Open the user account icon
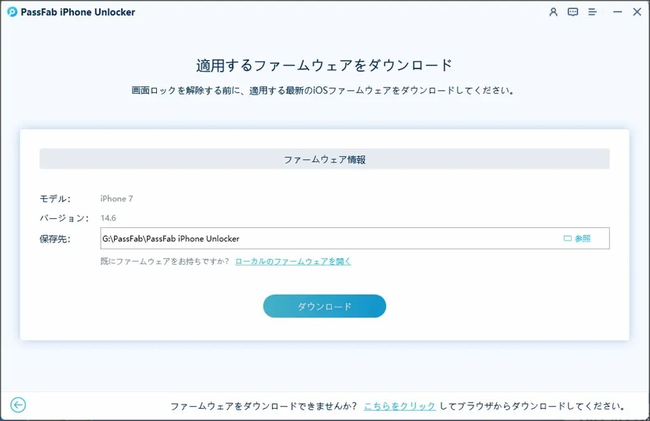Image resolution: width=650 pixels, height=421 pixels. coord(553,12)
